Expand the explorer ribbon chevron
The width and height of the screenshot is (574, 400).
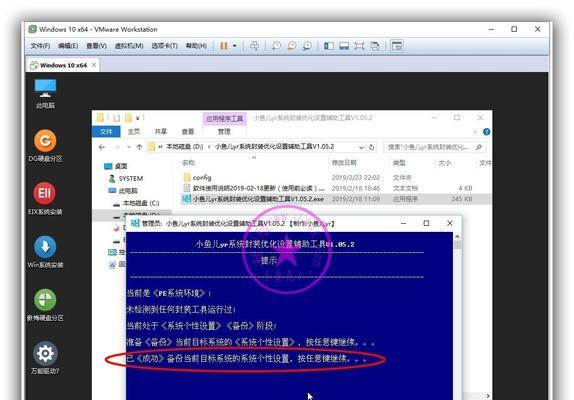475,132
